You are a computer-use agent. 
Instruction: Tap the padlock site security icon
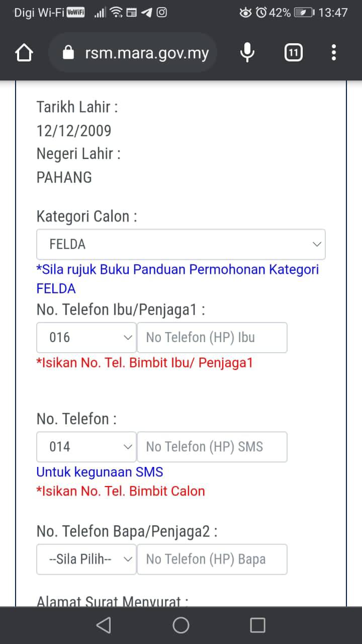pyautogui.click(x=68, y=53)
